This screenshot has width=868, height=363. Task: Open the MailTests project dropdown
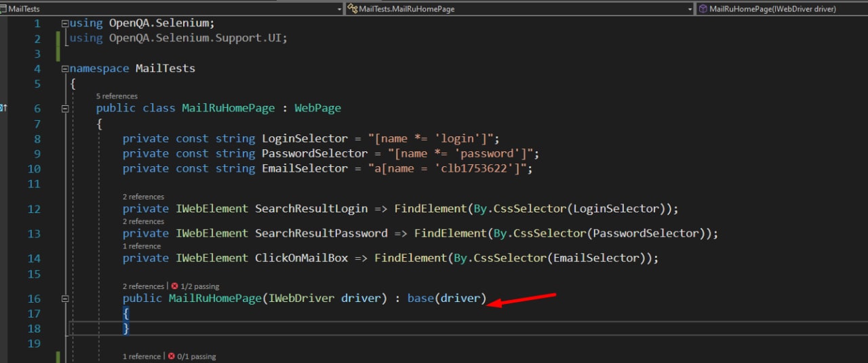[172, 9]
